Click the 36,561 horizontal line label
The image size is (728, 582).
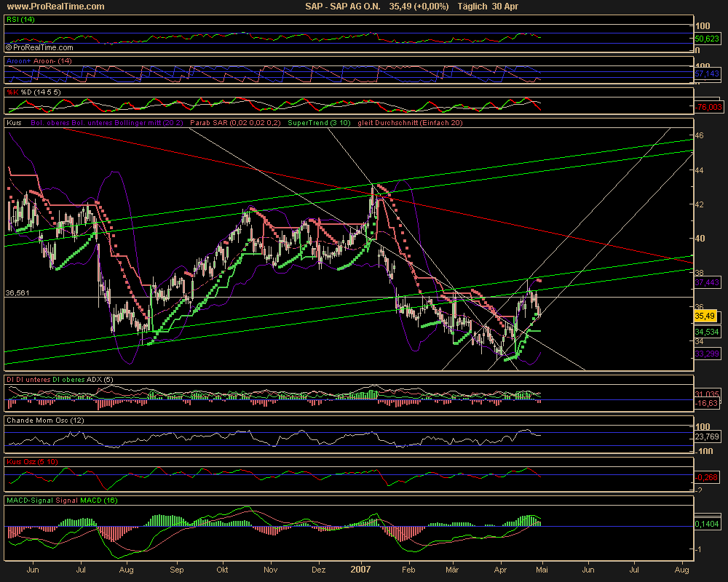click(17, 293)
